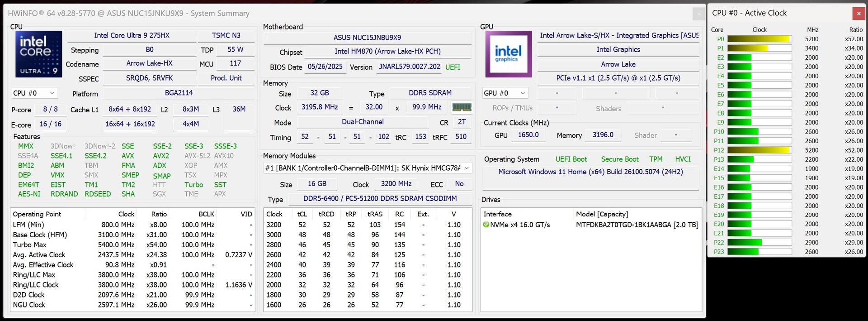The width and height of the screenshot is (868, 321).
Task: Click the TPM status label
Action: pyautogui.click(x=656, y=159)
